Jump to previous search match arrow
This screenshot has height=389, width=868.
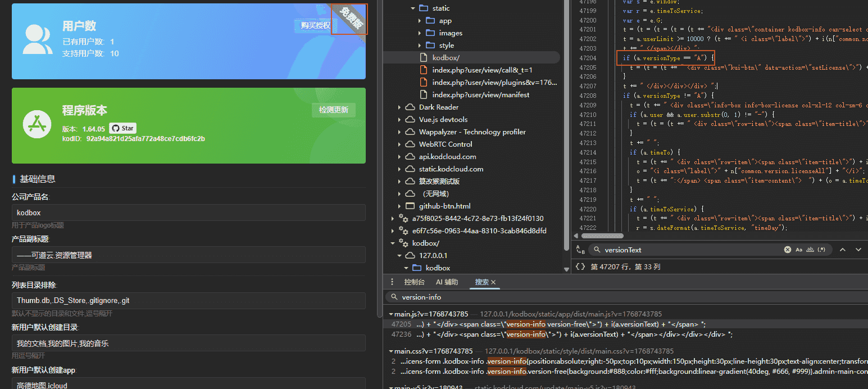842,250
